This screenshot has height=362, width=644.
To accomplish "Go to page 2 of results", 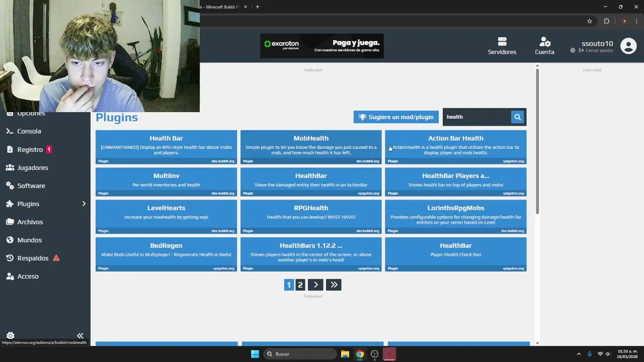I will [x=300, y=285].
